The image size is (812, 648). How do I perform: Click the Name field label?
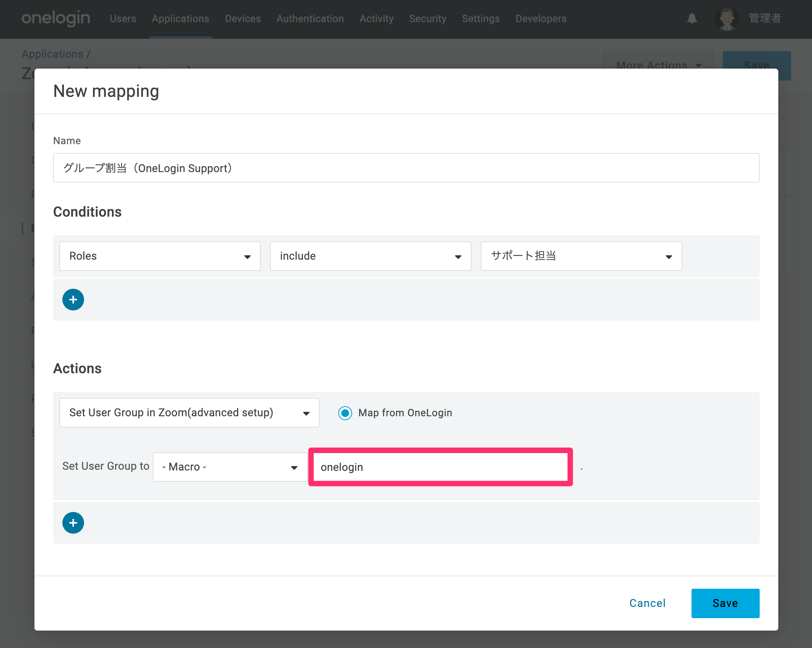pyautogui.click(x=67, y=141)
